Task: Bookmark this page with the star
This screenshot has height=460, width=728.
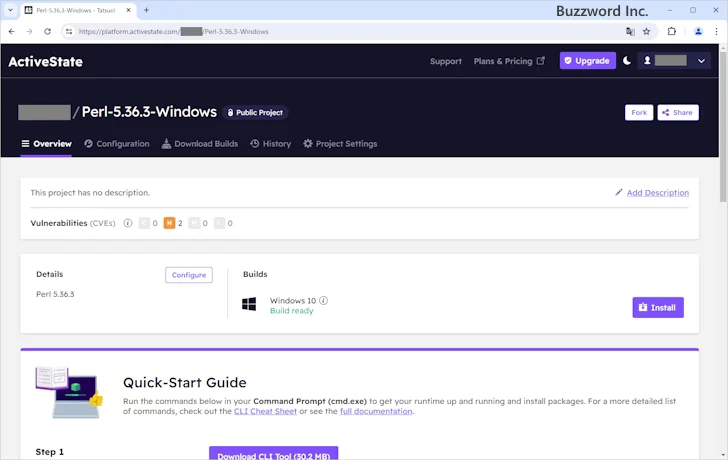Action: coord(646,32)
